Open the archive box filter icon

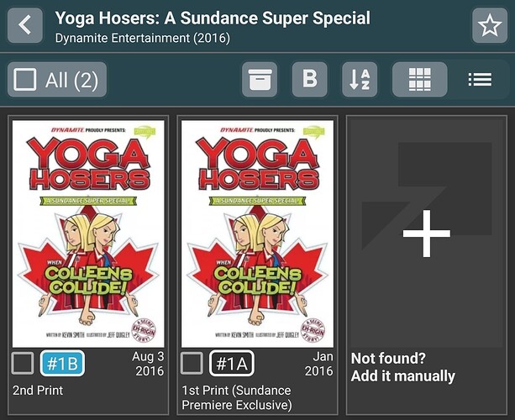click(x=260, y=80)
